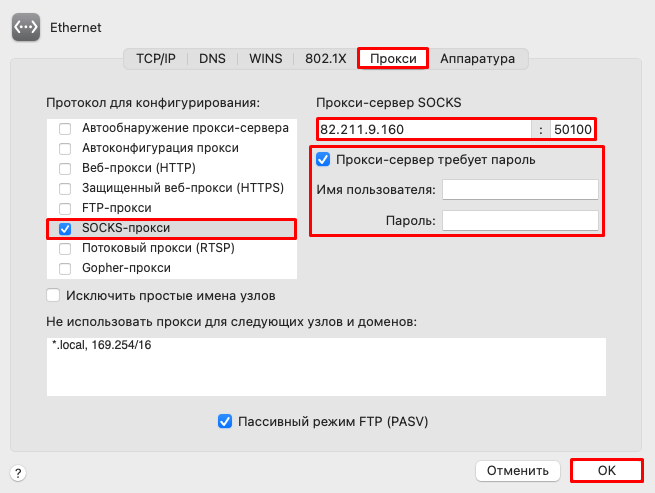Click the Имя пользователя input field

tap(520, 190)
